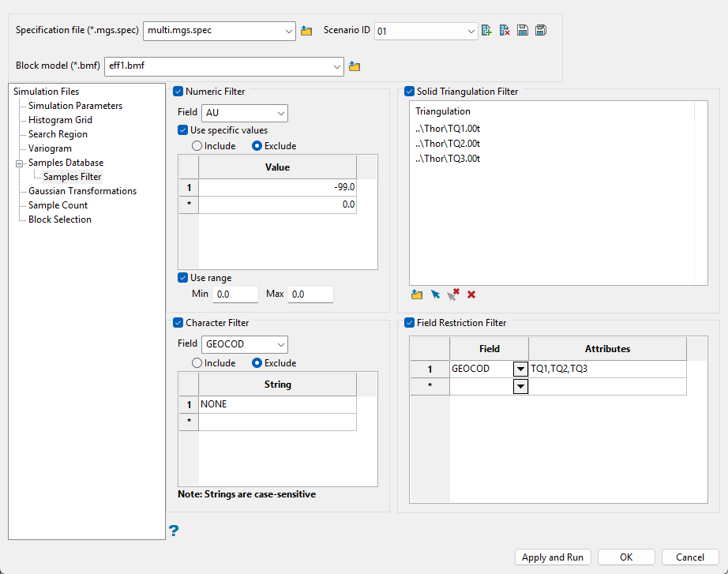Select Include under Character Filter
The image size is (728, 574).
197,363
